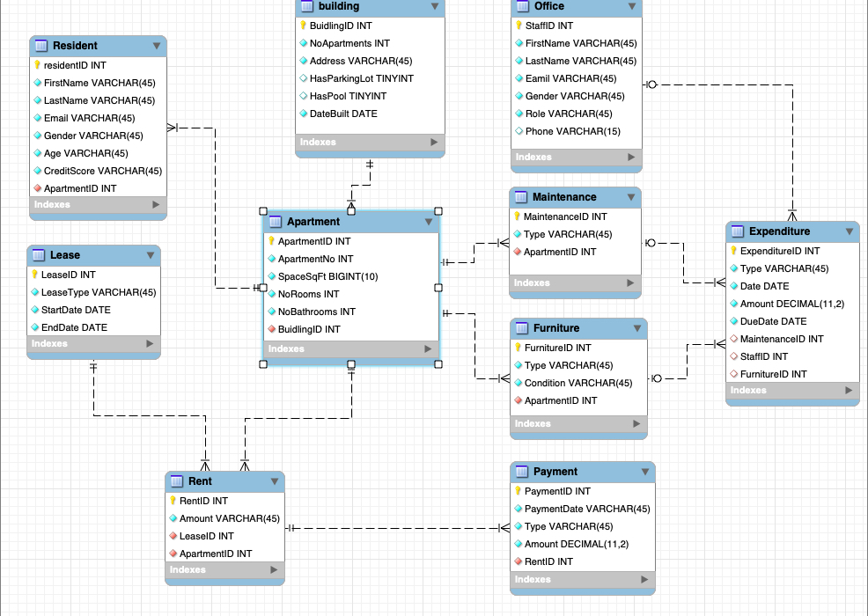Expand Indexes section of Furniture table
The height and width of the screenshot is (616, 868).
(x=636, y=424)
